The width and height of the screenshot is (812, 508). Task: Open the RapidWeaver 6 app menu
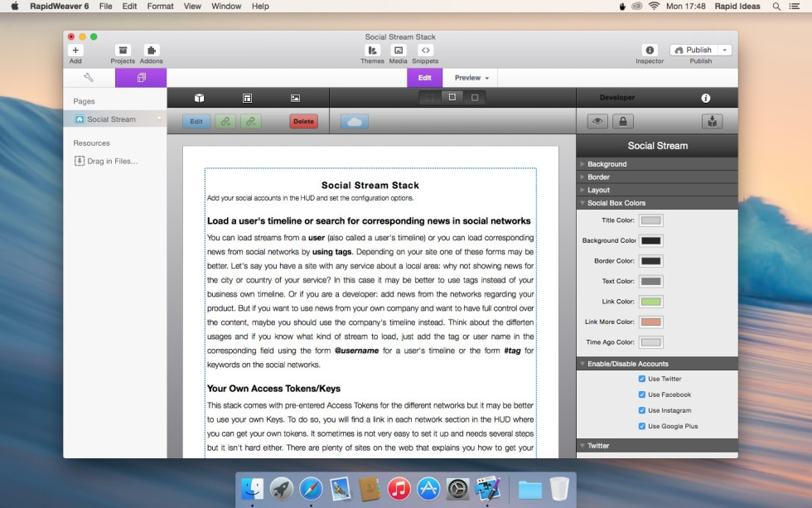pyautogui.click(x=59, y=6)
